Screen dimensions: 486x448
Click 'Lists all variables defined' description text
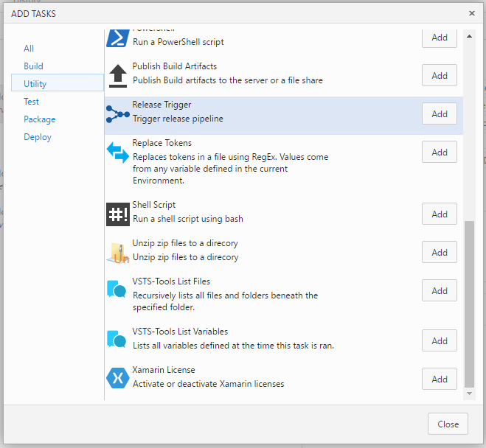click(233, 346)
